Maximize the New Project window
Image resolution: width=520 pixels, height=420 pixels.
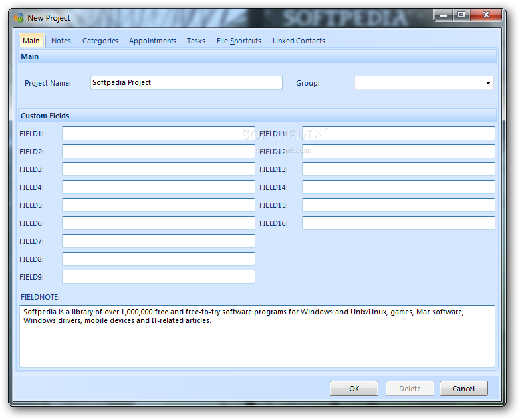click(461, 15)
